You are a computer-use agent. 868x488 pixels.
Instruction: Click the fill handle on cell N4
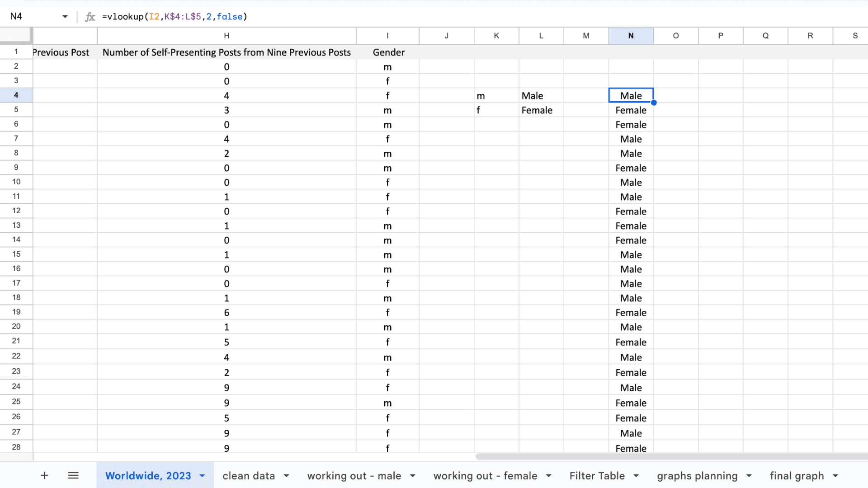point(654,103)
